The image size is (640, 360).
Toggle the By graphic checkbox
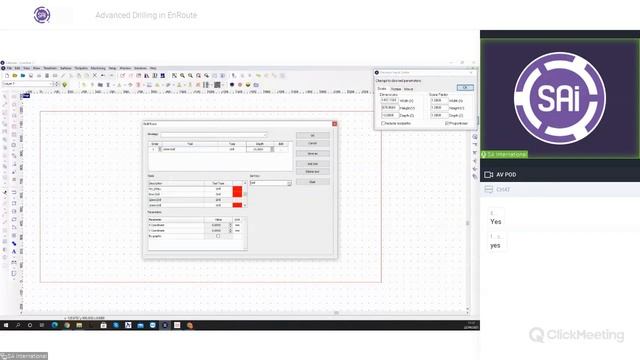(x=218, y=236)
